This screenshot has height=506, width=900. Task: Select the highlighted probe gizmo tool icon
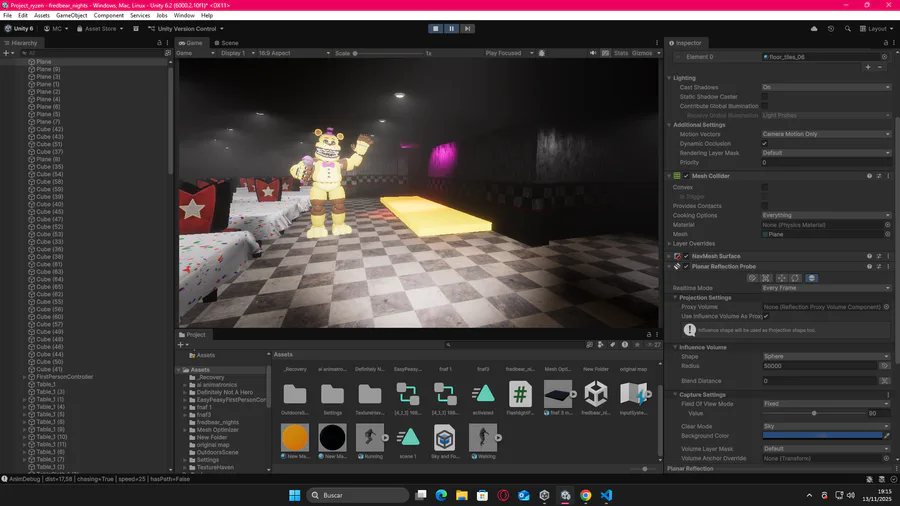(x=811, y=278)
